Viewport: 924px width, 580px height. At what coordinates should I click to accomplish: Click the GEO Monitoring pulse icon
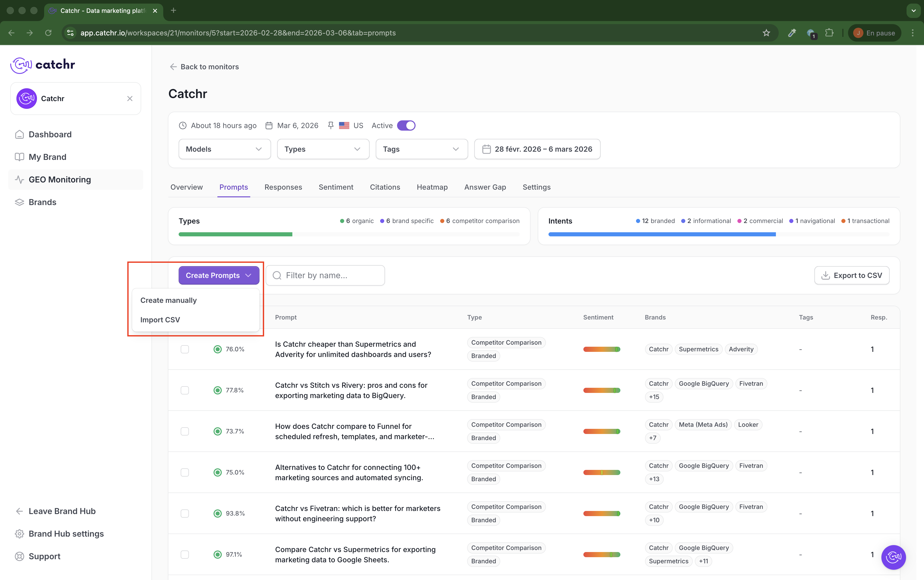[x=19, y=180]
